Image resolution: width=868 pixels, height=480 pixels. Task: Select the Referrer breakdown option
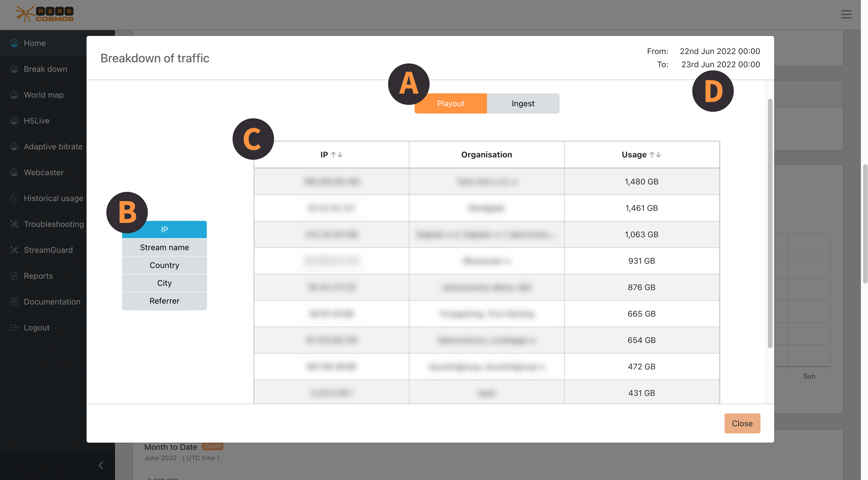164,301
